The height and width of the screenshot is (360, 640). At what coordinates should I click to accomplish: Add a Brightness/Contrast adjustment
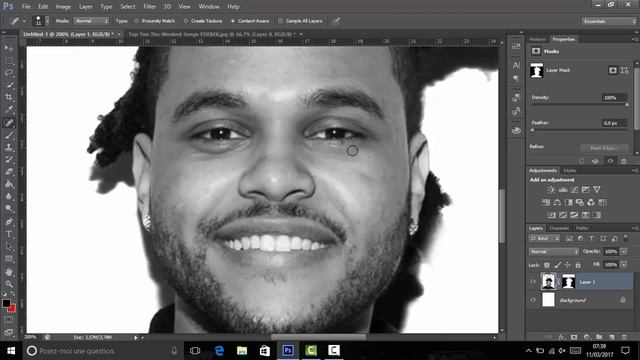click(x=551, y=189)
